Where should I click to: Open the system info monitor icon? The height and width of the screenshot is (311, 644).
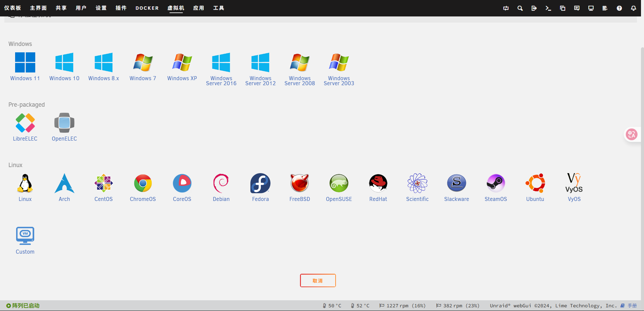tap(591, 8)
